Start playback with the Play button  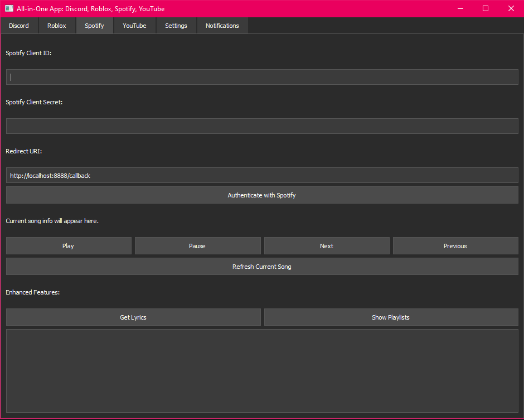pyautogui.click(x=69, y=246)
